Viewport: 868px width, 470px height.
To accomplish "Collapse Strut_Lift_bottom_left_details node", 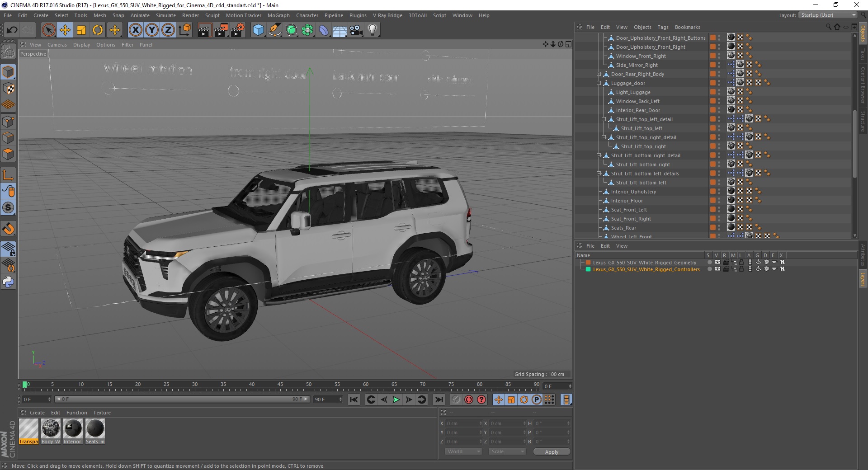I will coord(599,174).
